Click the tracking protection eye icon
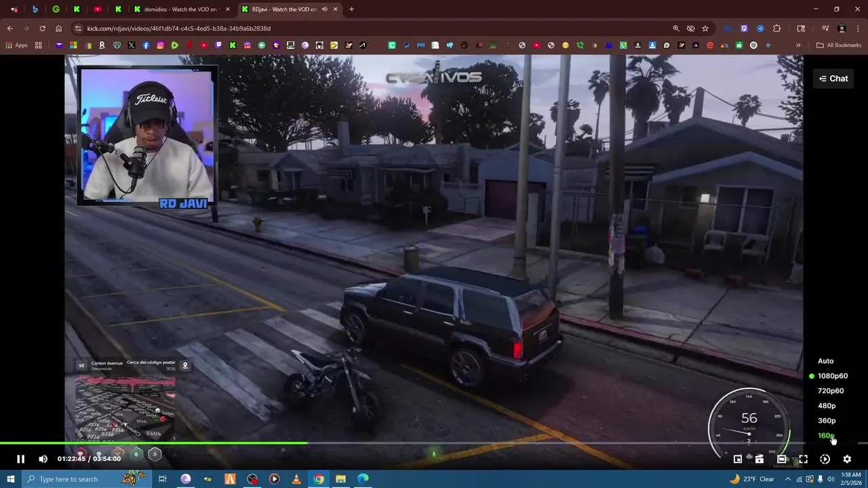This screenshot has width=868, height=488. click(690, 28)
